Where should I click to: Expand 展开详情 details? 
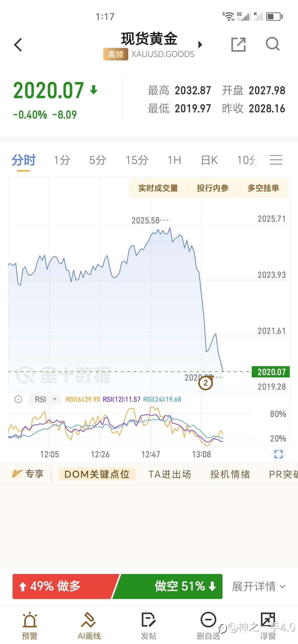point(258,586)
